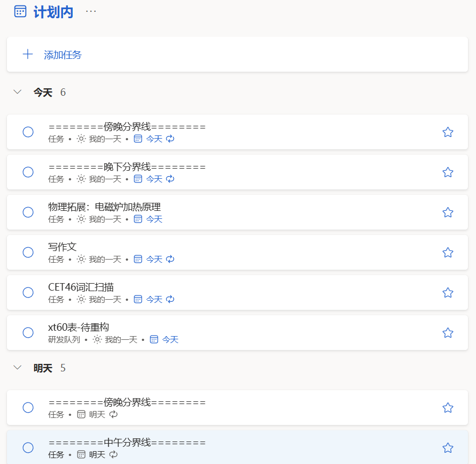
Task: Collapse the 明天 group chevron
Action: 17,368
